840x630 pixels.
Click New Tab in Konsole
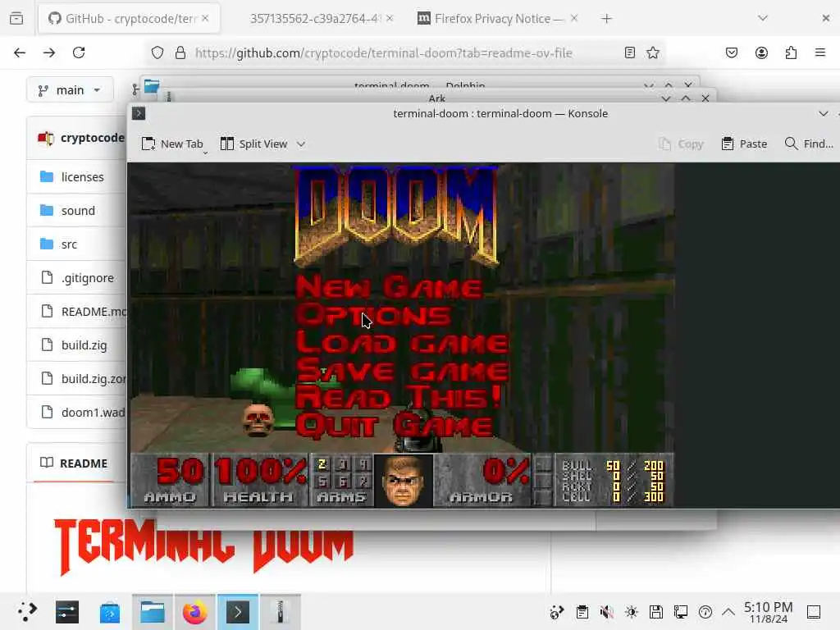click(x=172, y=144)
